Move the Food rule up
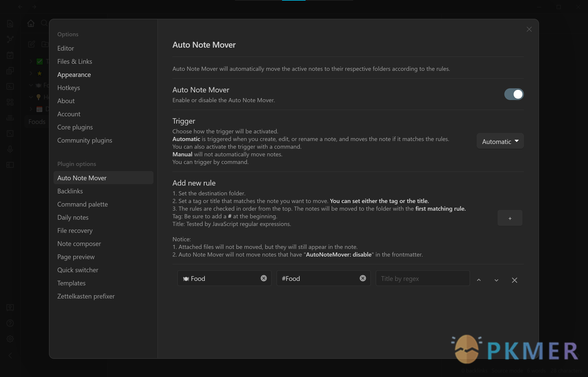This screenshot has height=377, width=588. [479, 280]
